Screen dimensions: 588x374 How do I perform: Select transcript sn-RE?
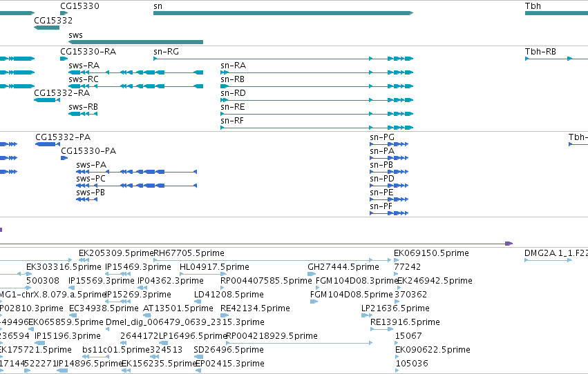317,114
